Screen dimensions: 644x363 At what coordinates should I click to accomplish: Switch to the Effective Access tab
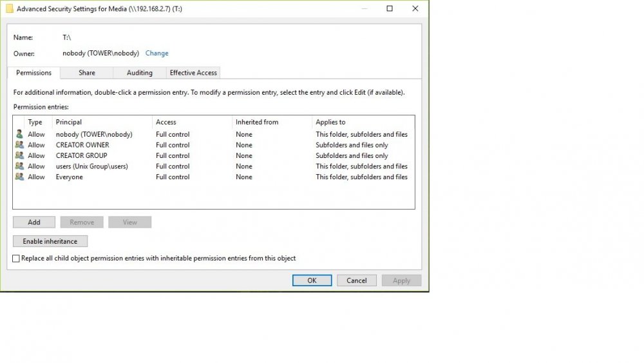pos(193,73)
